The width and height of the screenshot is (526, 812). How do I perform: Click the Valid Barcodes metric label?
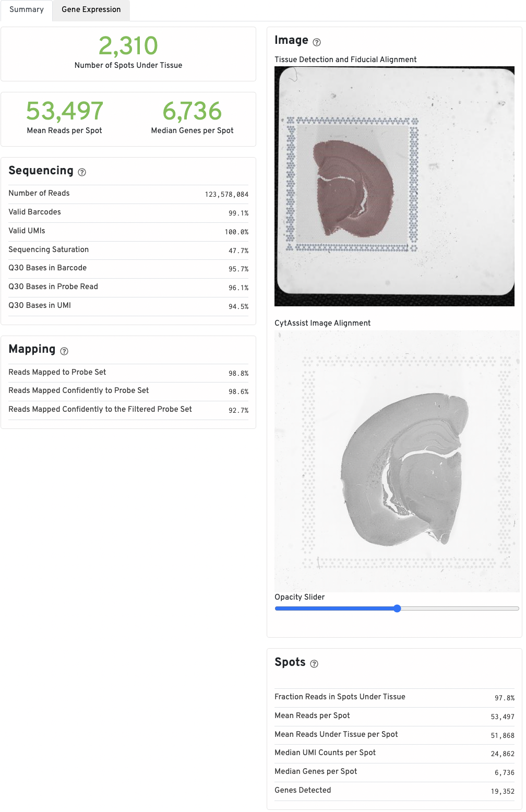[x=35, y=212]
